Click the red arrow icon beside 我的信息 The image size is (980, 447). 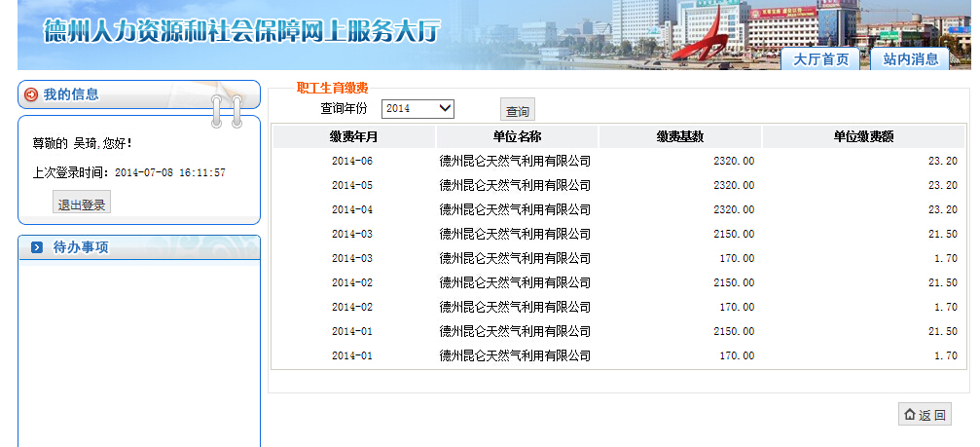click(x=31, y=94)
